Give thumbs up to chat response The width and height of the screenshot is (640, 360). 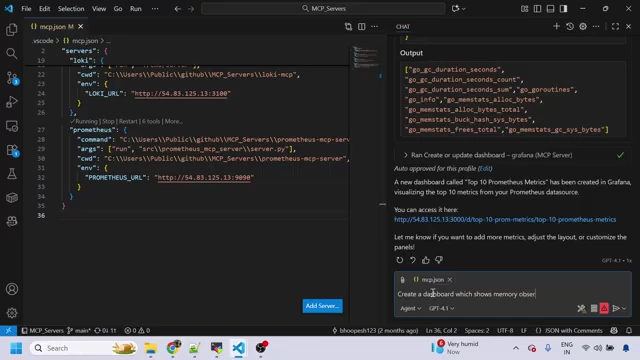pos(426,260)
